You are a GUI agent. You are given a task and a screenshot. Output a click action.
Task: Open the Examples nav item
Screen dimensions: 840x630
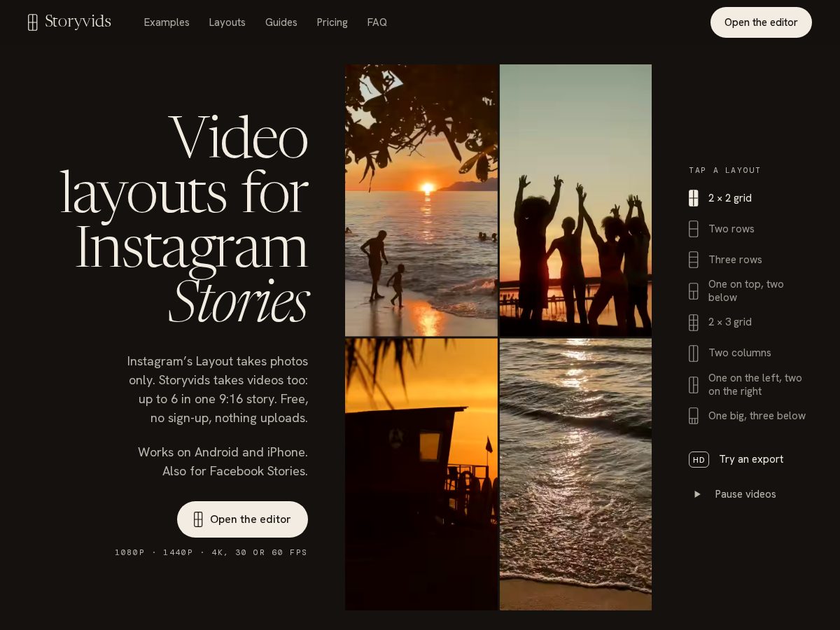[x=167, y=22]
